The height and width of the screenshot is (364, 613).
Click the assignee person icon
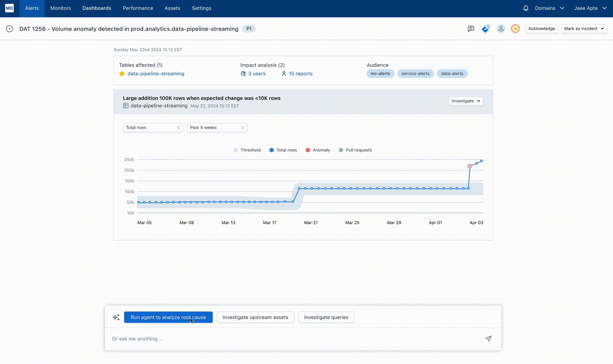click(501, 29)
